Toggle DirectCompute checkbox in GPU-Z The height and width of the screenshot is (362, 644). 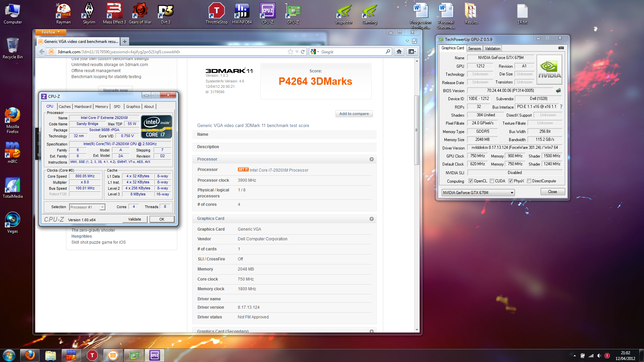coord(529,181)
